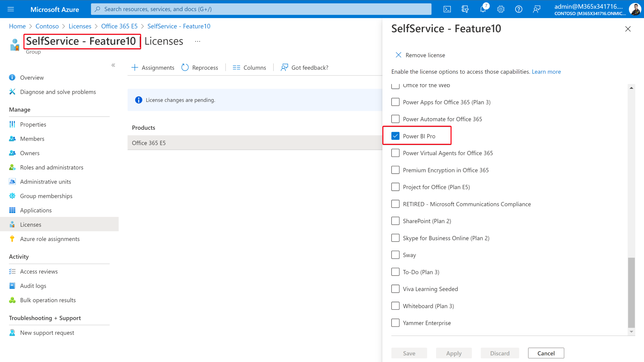Select Audit logs in Activity section
The height and width of the screenshot is (362, 644).
pos(33,286)
